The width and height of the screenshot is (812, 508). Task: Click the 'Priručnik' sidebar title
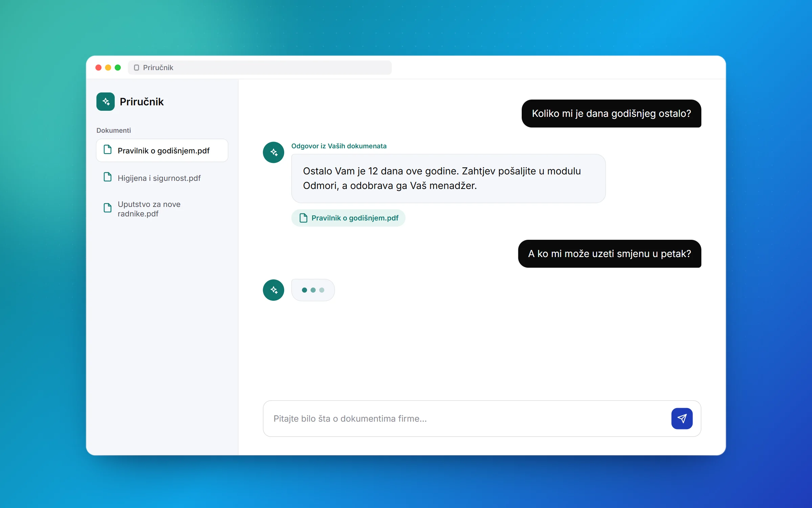point(142,102)
